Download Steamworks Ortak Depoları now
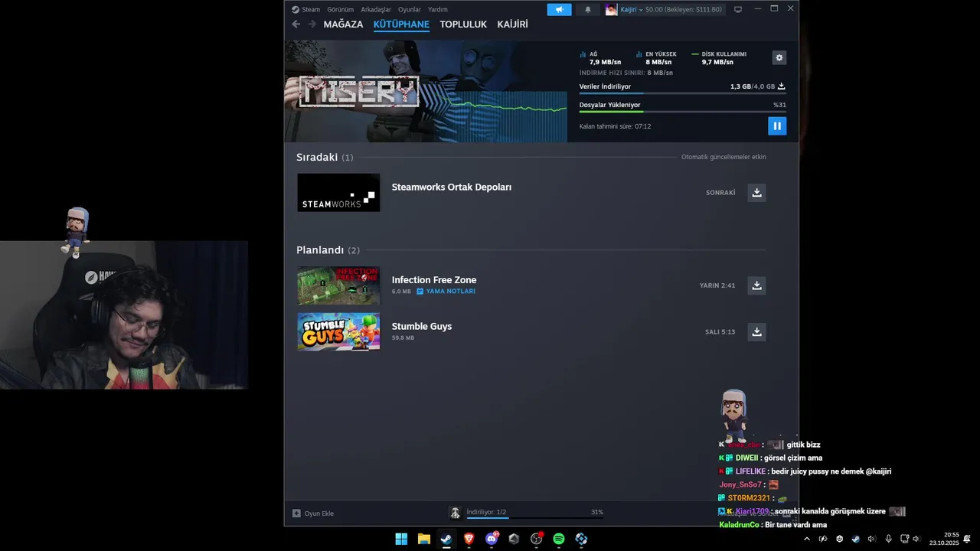Viewport: 980px width, 551px height. tap(756, 193)
